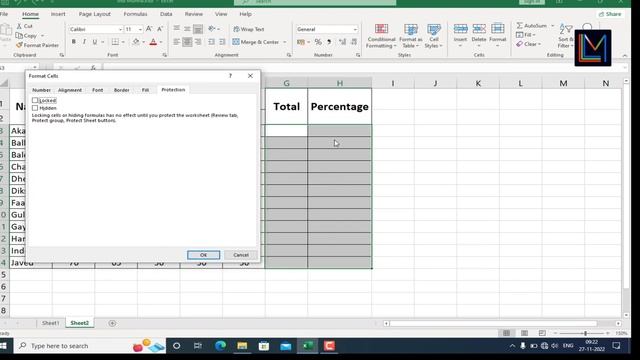Switch to the Number tab in Format Cells
Image resolution: width=640 pixels, height=360 pixels.
[41, 90]
